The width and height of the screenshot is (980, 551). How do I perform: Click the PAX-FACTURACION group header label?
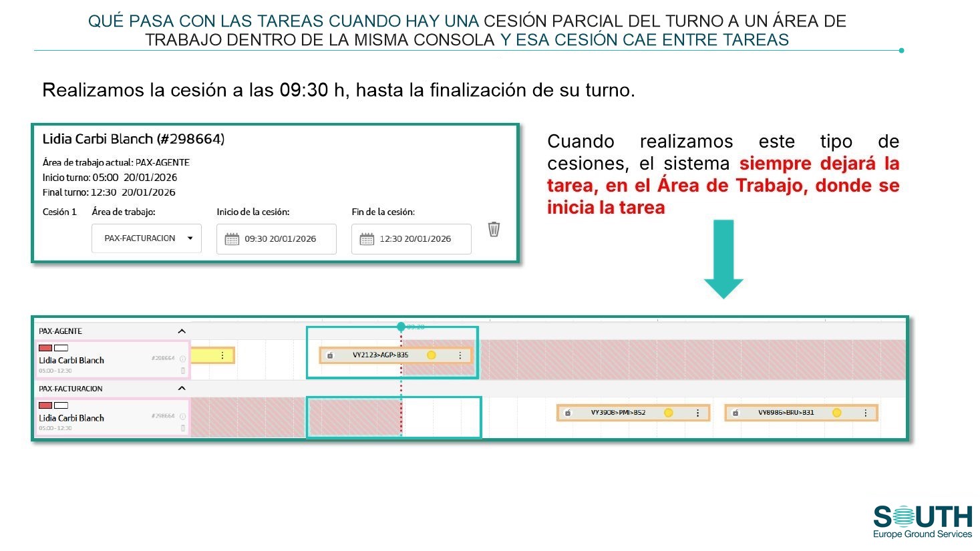[71, 389]
